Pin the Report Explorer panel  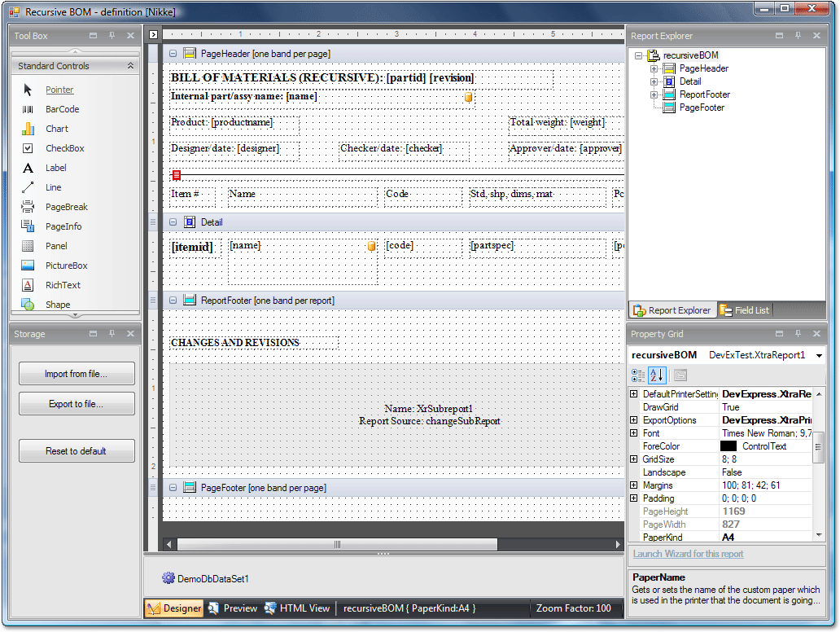click(x=798, y=35)
